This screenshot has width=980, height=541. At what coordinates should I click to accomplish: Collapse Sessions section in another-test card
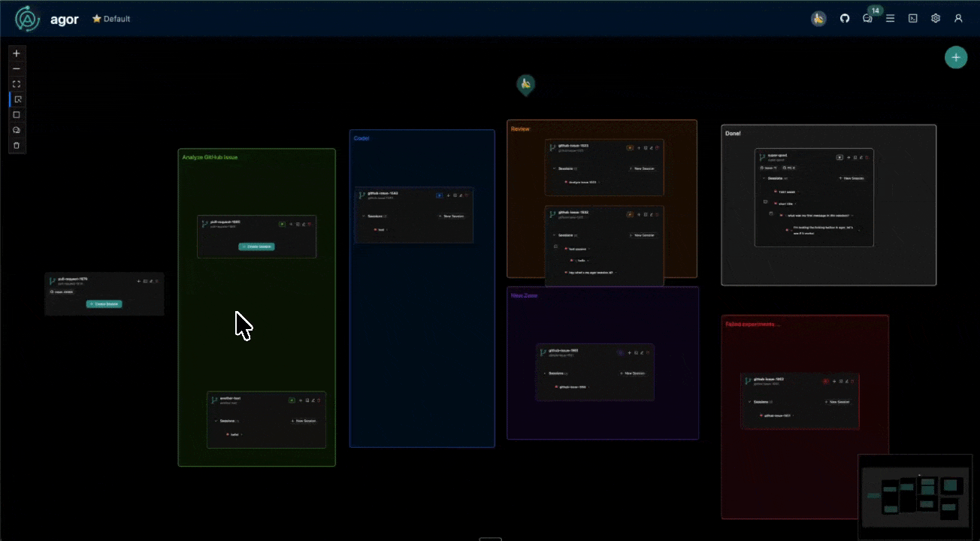pyautogui.click(x=216, y=421)
